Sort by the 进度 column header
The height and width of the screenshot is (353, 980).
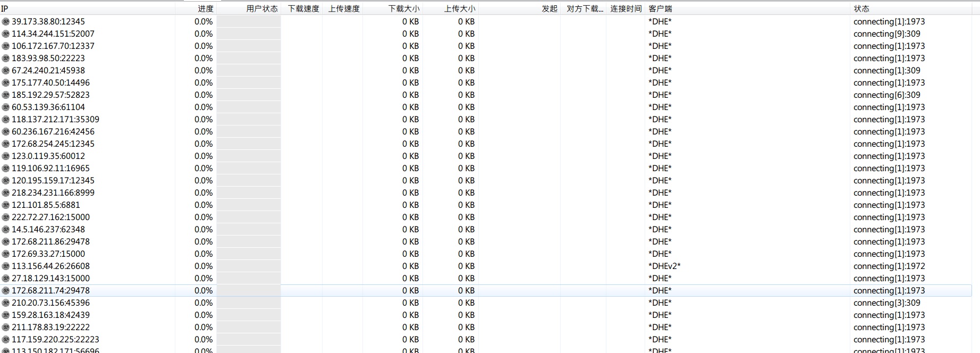click(x=205, y=9)
